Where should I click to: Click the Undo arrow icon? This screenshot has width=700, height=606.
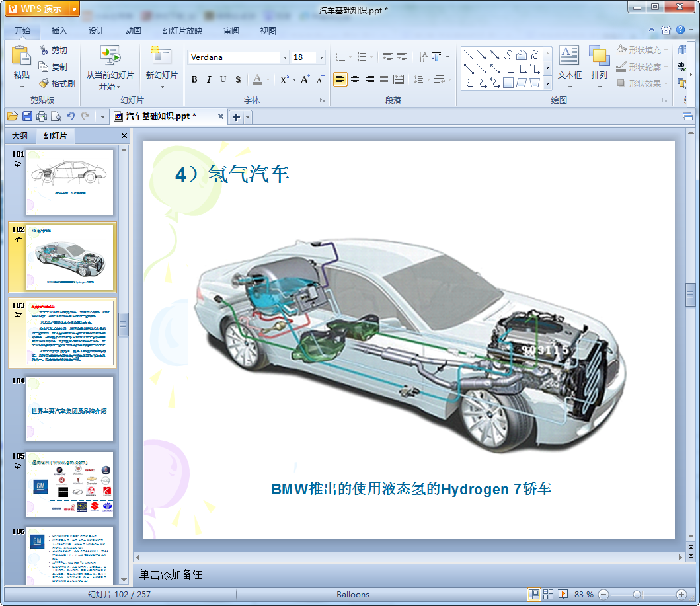tap(71, 116)
